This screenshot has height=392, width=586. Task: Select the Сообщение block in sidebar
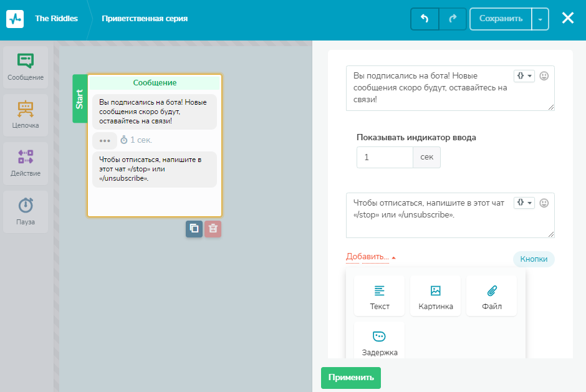click(x=26, y=67)
